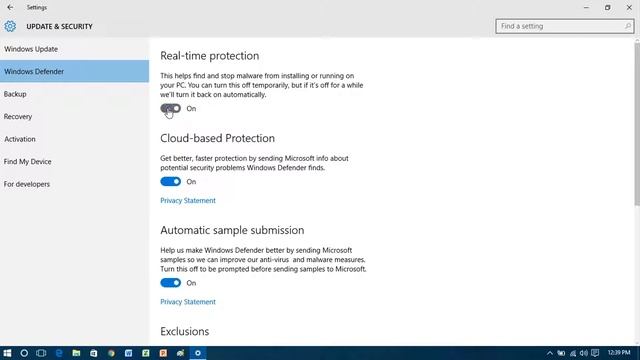Click the active Settings taskbar icon
This screenshot has width=640, height=360.
[198, 353]
